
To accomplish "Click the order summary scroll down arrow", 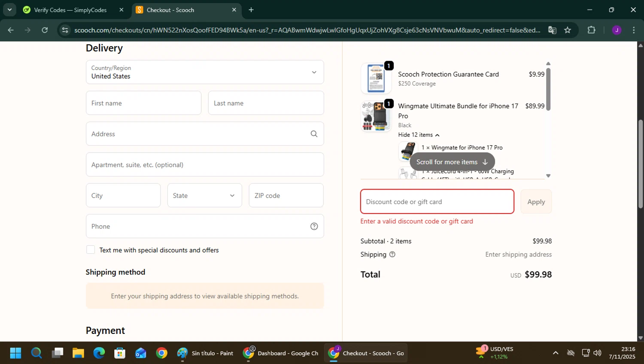I will 548,176.
